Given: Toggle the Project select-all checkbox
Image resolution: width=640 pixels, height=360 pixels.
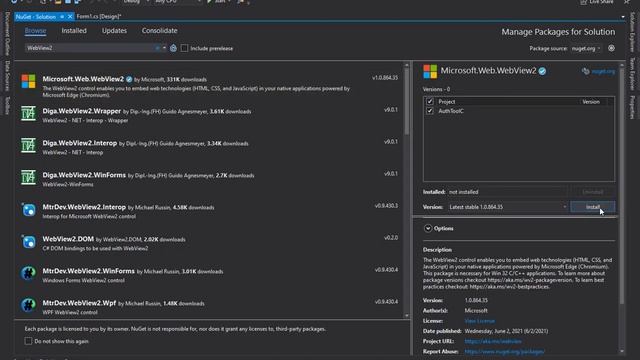Looking at the screenshot, I should pyautogui.click(x=430, y=101).
